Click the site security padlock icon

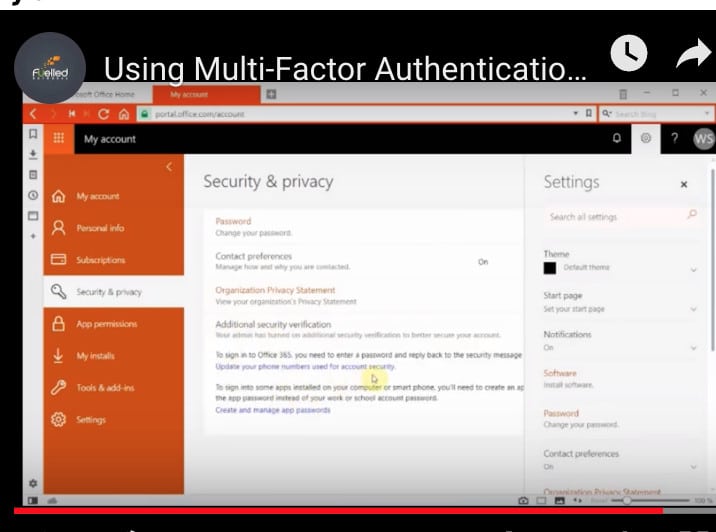[x=144, y=114]
